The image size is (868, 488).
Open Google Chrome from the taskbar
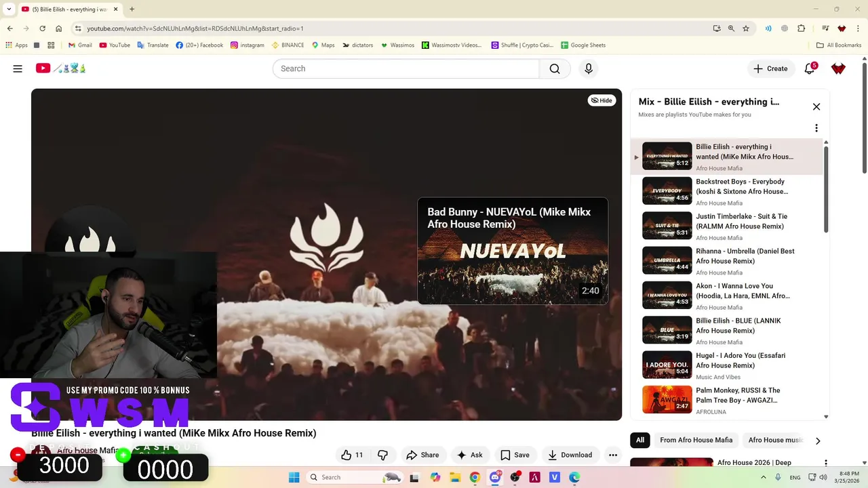[x=475, y=477]
